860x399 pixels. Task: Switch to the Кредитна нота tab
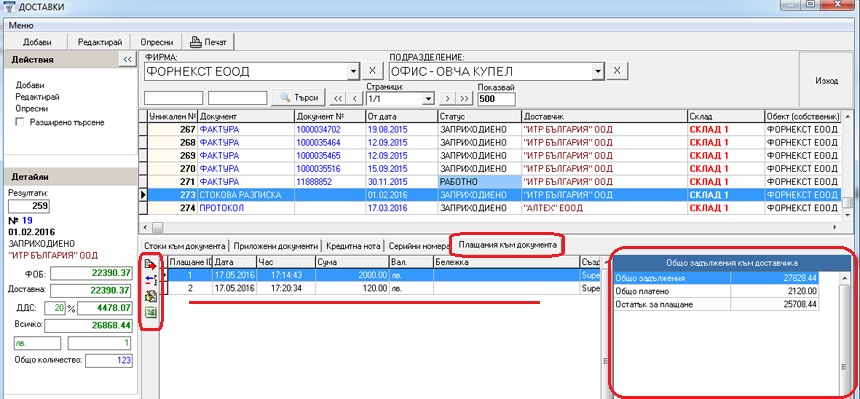pyautogui.click(x=353, y=245)
